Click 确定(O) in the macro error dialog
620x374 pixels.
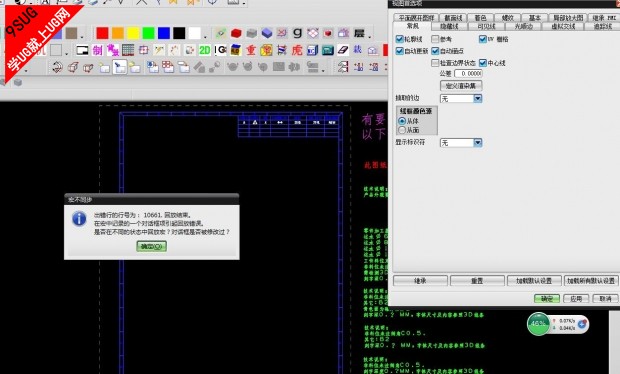(151, 246)
